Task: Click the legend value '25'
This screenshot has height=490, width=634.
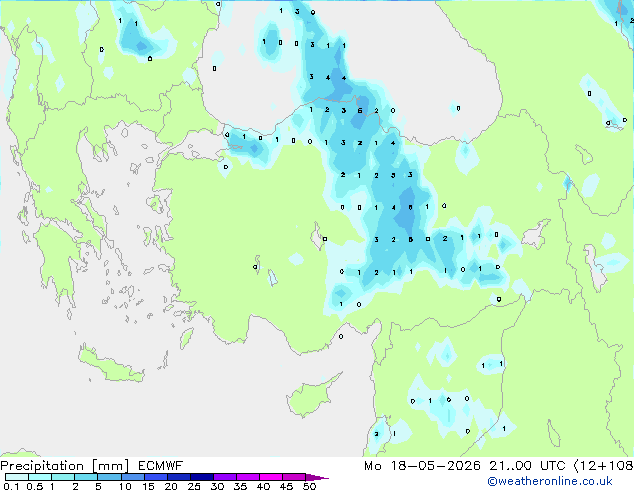Action: (194, 486)
